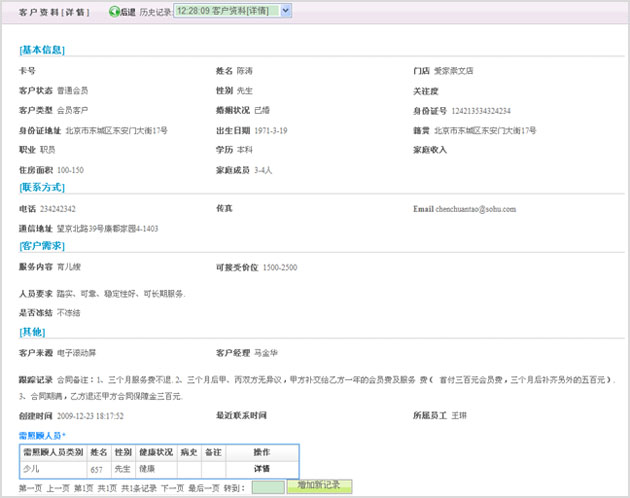Click the 后退 back link
The width and height of the screenshot is (630, 498).
(x=127, y=11)
